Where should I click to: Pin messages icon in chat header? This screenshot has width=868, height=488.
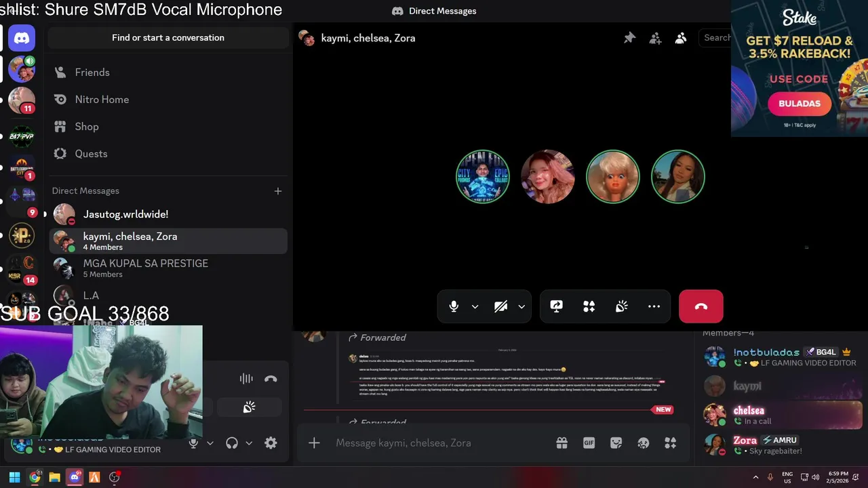tap(629, 38)
